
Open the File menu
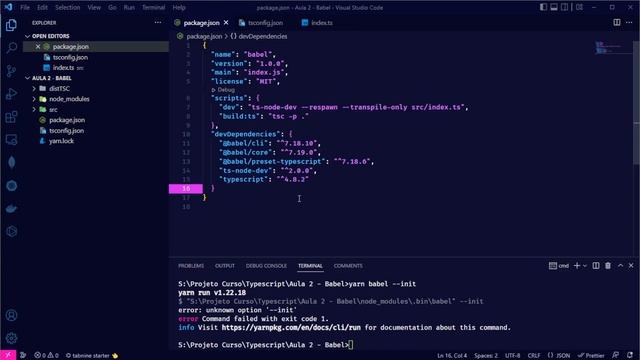[x=25, y=7]
